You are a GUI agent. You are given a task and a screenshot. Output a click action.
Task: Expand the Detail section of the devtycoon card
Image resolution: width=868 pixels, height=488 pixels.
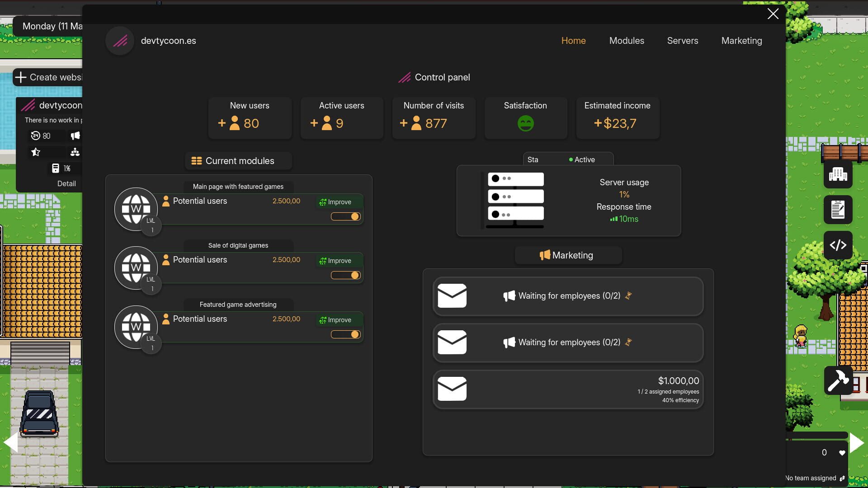tap(66, 183)
